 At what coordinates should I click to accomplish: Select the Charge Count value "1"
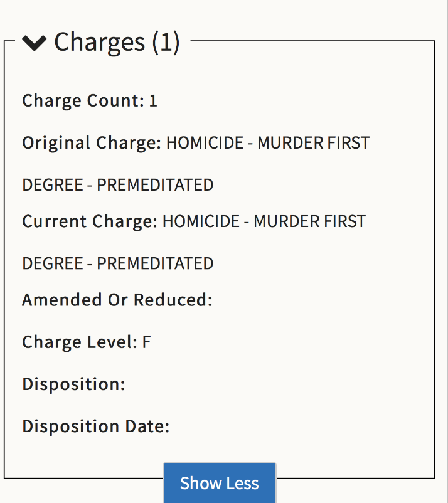click(x=153, y=101)
